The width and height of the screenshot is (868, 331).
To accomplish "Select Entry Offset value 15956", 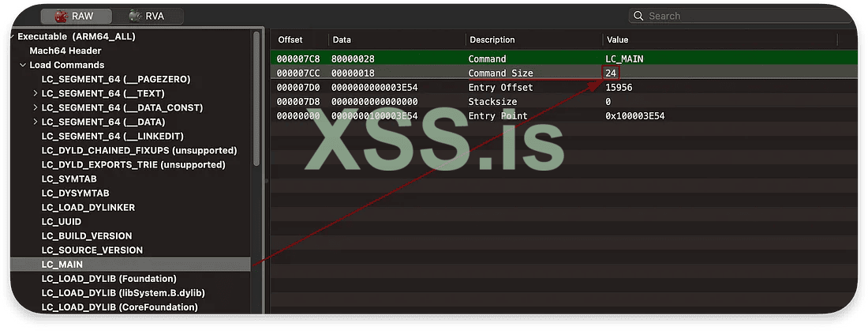I will tap(619, 88).
